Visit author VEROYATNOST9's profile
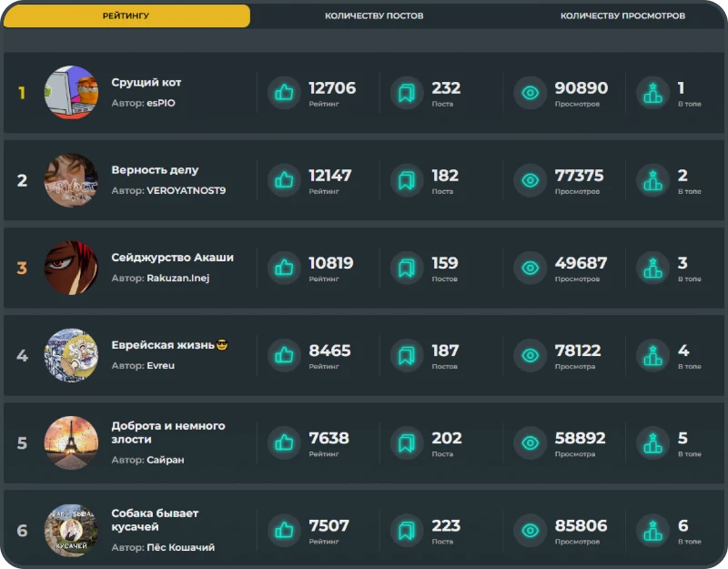This screenshot has height=569, width=728. [x=187, y=190]
